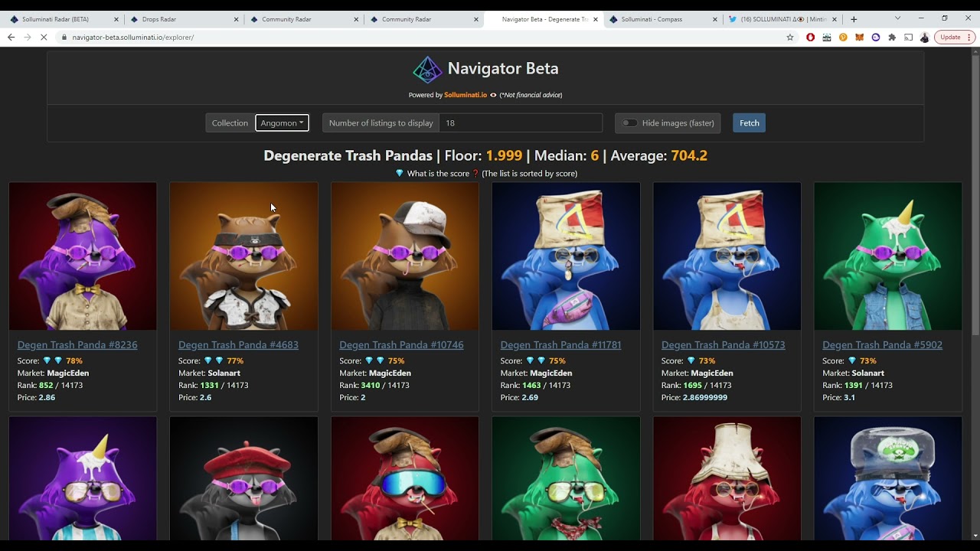
Task: Click the panda #10746 image with cap
Action: [x=405, y=256]
